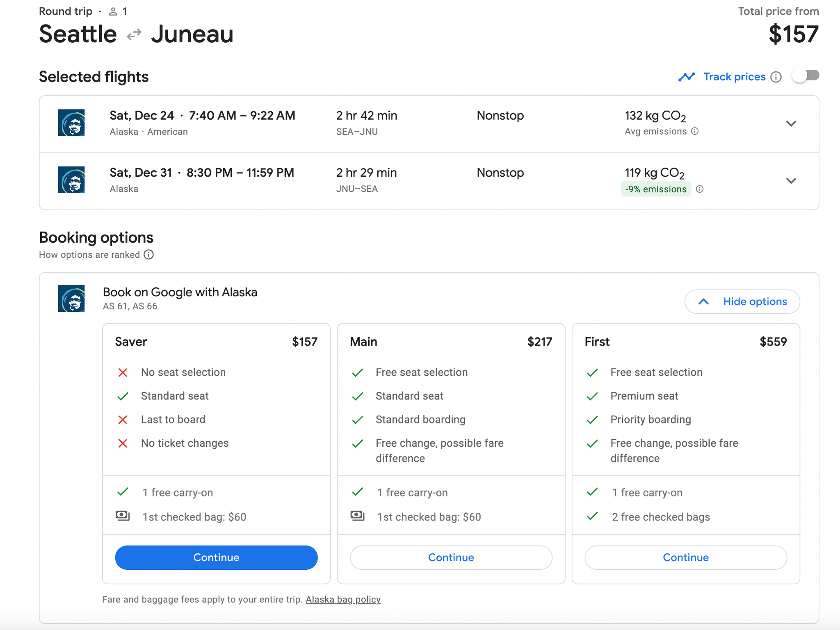840x630 pixels.
Task: Continue with the First fare
Action: pos(685,557)
